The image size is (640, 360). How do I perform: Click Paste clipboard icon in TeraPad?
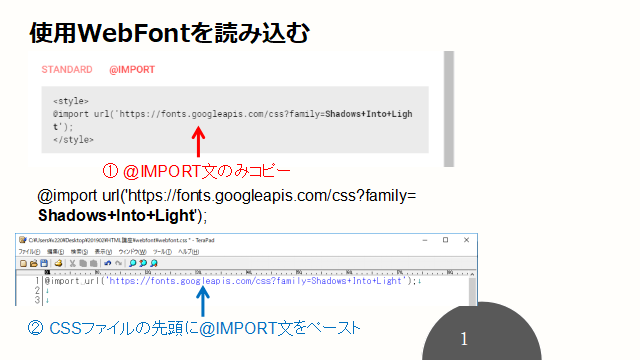click(x=93, y=263)
